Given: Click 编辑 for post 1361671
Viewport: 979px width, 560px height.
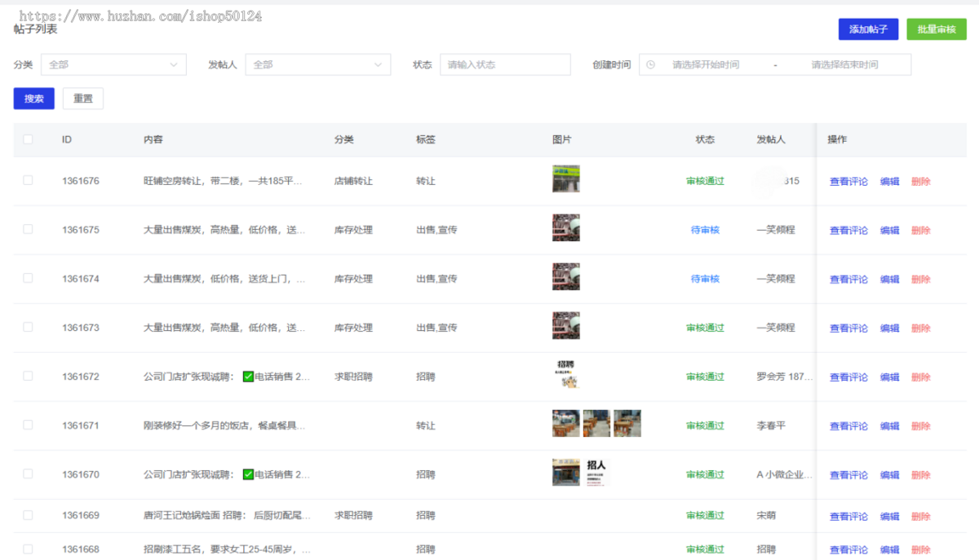Looking at the screenshot, I should pyautogui.click(x=889, y=426).
